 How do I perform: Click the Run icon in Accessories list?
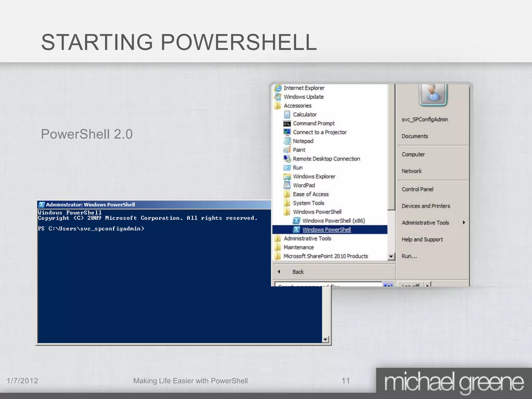coord(287,168)
